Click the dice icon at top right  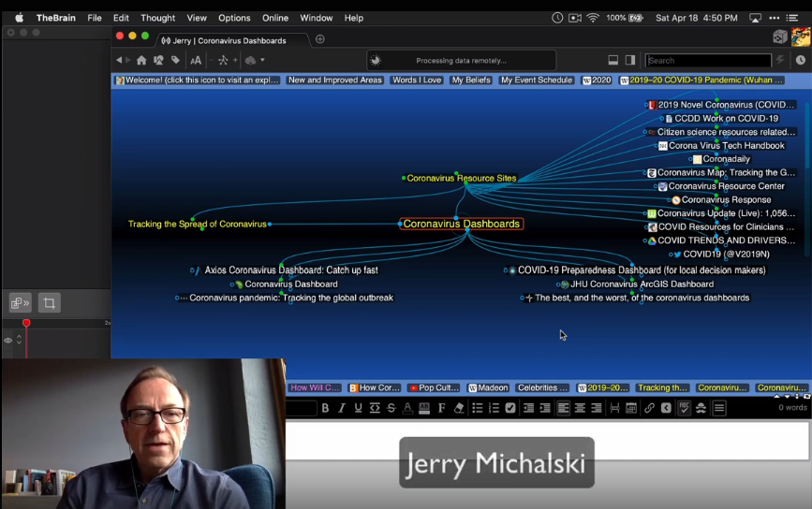click(x=780, y=36)
